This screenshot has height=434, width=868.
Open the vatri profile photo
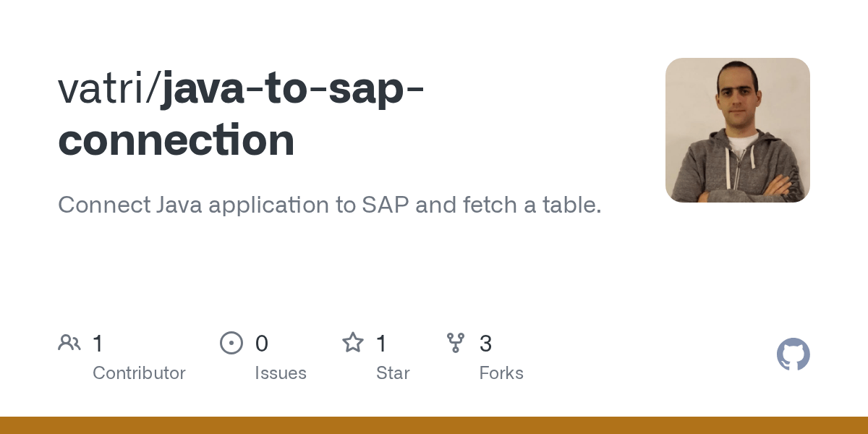click(x=737, y=130)
